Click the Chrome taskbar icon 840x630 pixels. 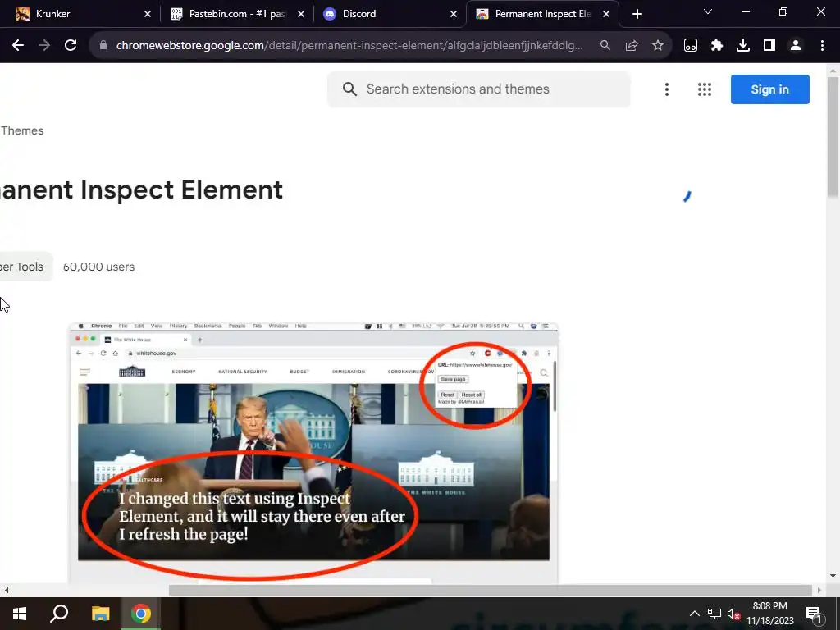point(140,614)
